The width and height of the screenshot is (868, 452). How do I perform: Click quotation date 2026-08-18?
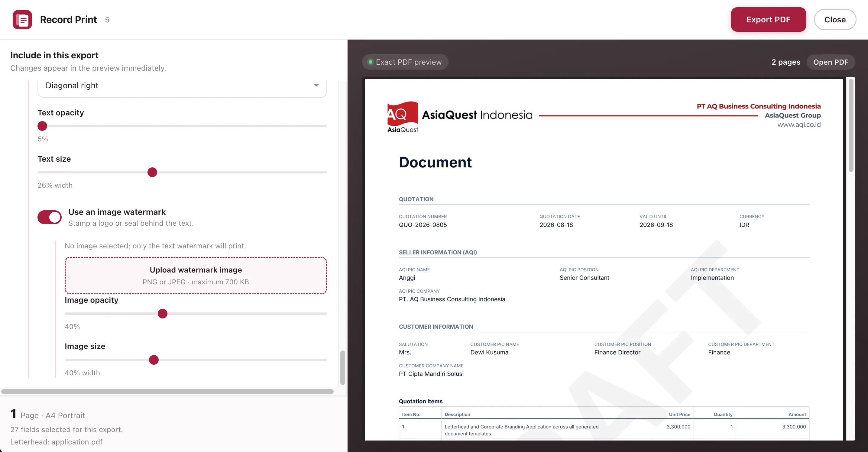click(556, 225)
